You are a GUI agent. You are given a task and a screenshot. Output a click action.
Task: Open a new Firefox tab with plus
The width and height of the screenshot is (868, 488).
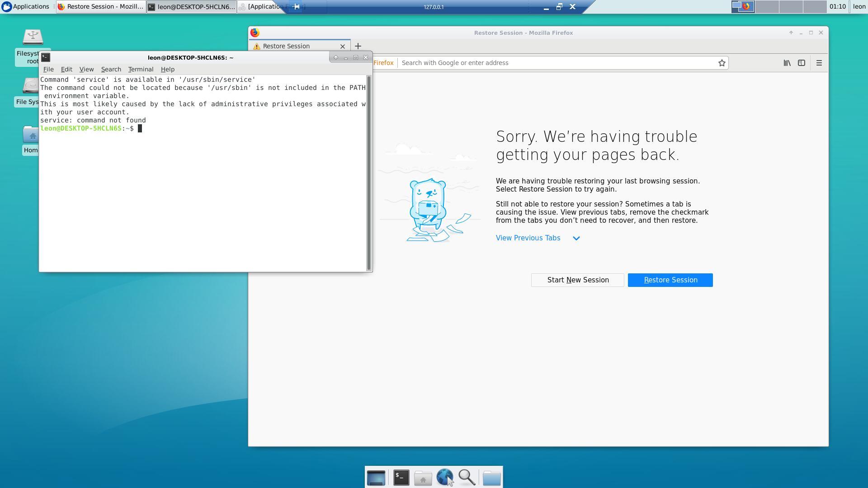[x=358, y=46]
